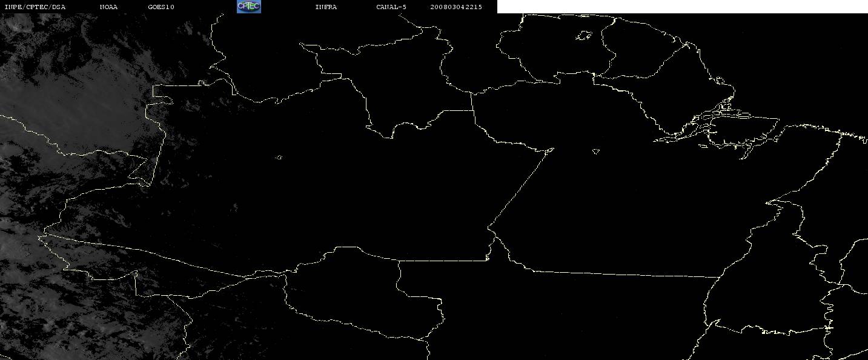Click the CANAL-5 channel label
Image resolution: width=868 pixels, height=360 pixels.
click(391, 7)
